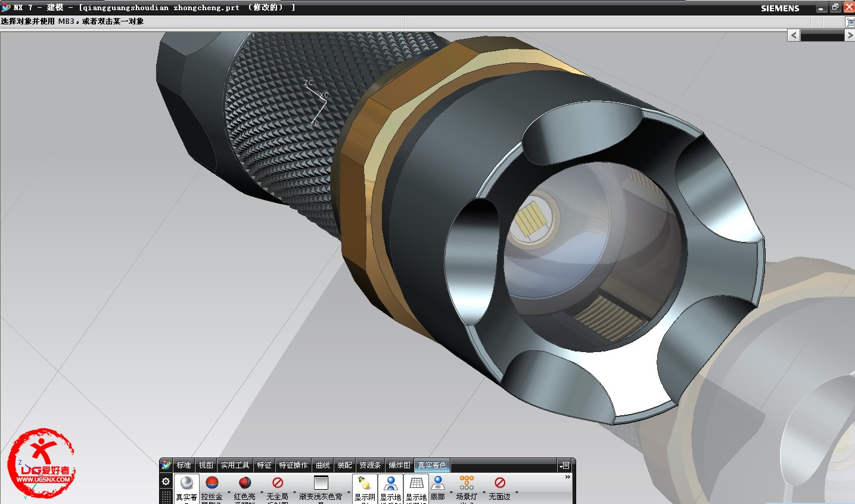Click the 底部 floor position icon
Image resolution: width=855 pixels, height=504 pixels.
pyautogui.click(x=438, y=483)
